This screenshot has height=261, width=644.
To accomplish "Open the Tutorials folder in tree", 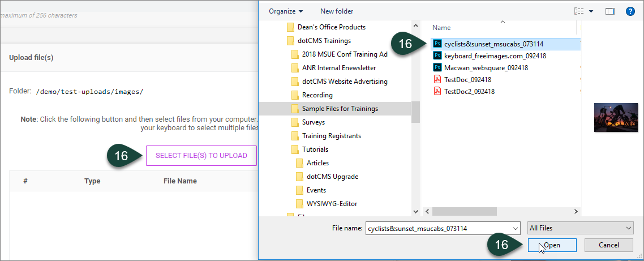I will click(x=315, y=149).
